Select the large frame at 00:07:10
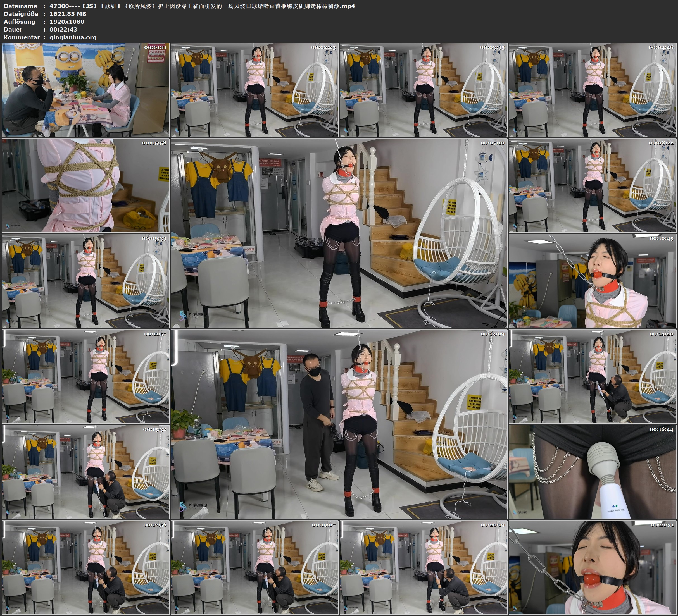The width and height of the screenshot is (678, 616). (339, 233)
